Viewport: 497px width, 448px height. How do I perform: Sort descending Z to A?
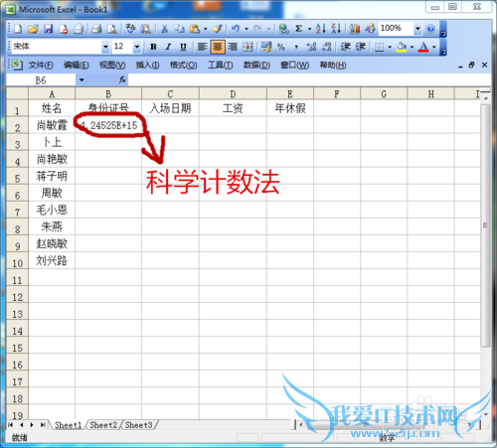point(336,29)
